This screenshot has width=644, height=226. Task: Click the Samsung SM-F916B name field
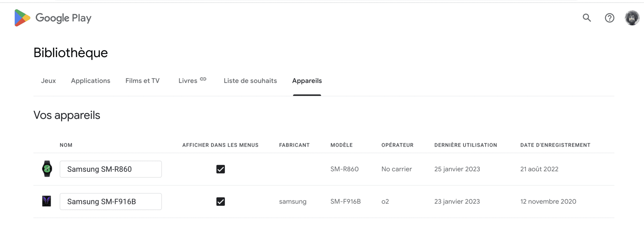[x=111, y=201]
